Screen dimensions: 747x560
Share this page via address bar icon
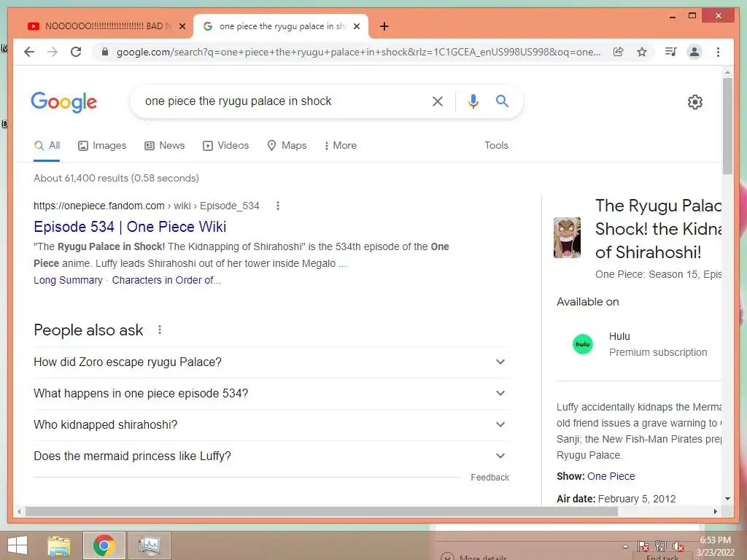click(619, 52)
